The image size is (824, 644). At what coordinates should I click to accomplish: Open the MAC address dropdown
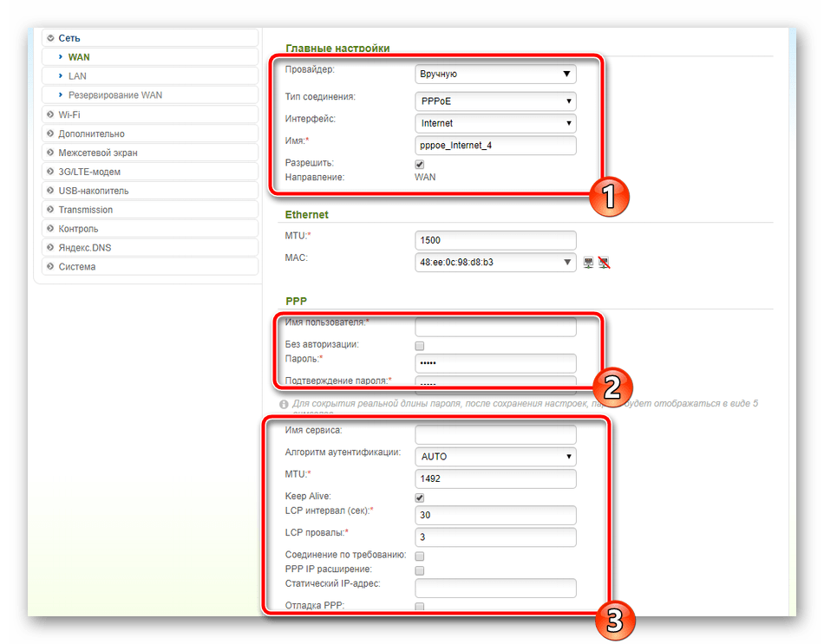(495, 262)
